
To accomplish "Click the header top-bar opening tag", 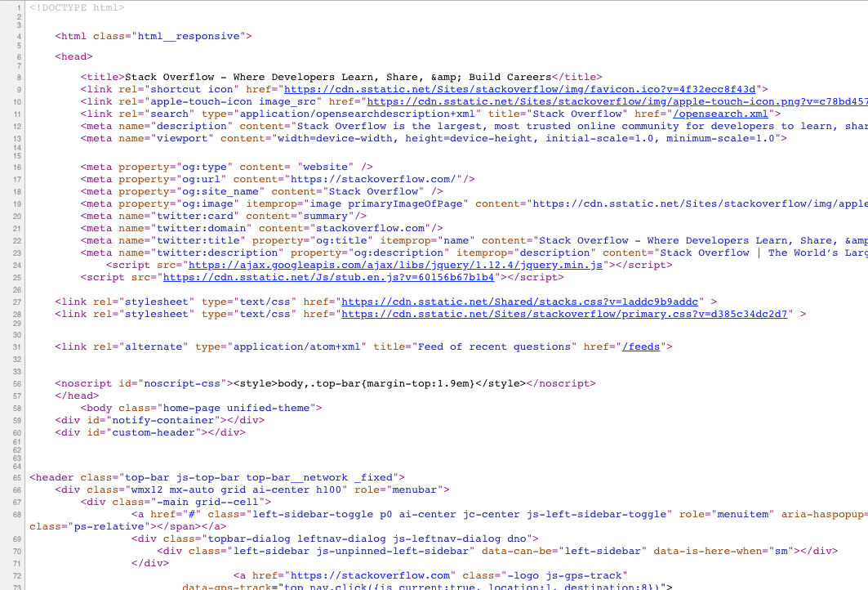I will coord(216,477).
